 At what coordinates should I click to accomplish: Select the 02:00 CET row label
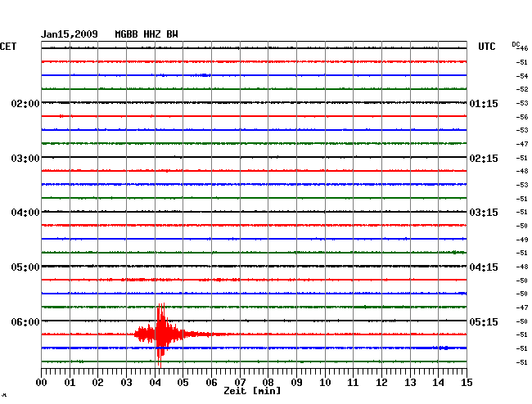[x=25, y=103]
